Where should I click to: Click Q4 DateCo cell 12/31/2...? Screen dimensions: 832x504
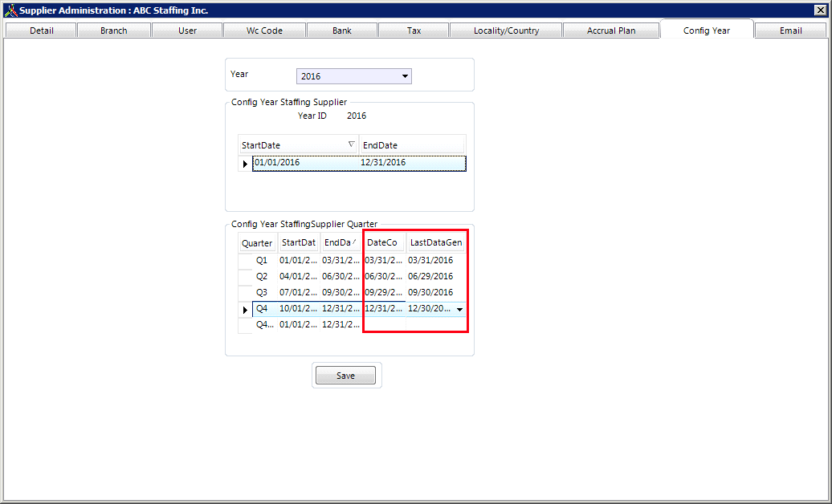click(x=384, y=308)
